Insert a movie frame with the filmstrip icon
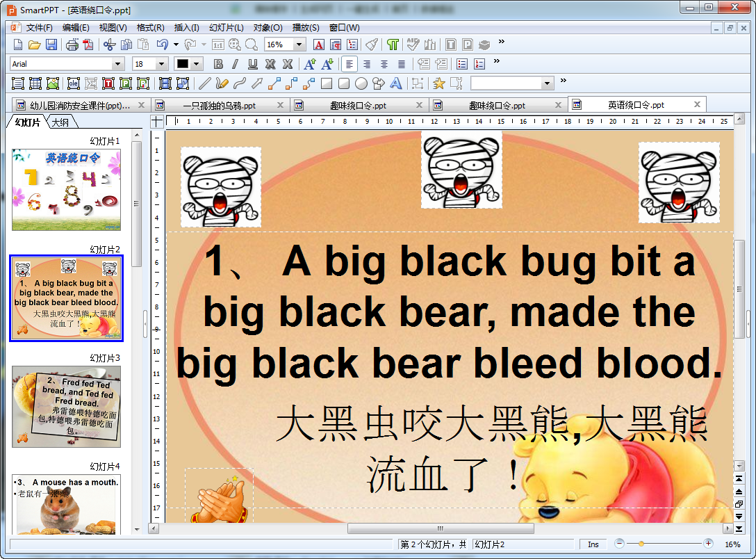Image resolution: width=756 pixels, height=559 pixels. [x=165, y=83]
